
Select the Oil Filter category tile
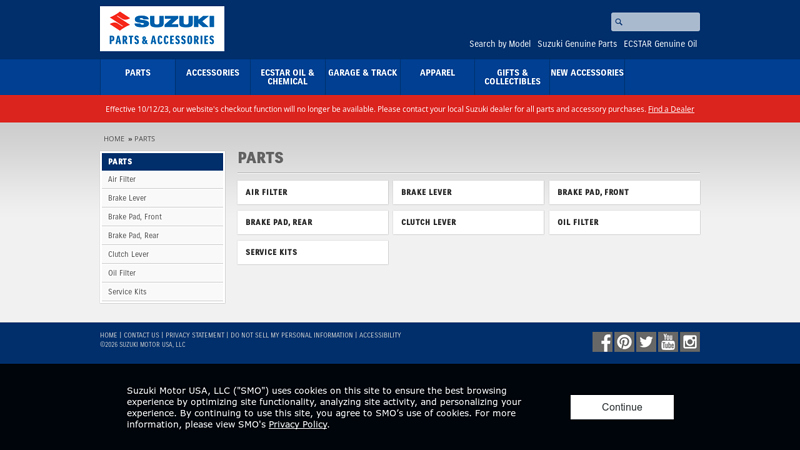click(624, 222)
